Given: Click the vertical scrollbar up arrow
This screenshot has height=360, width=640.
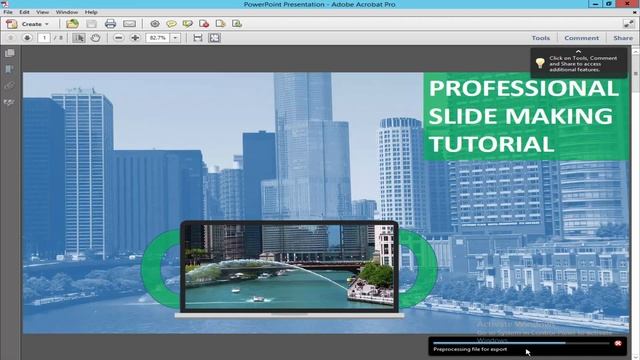Looking at the screenshot, I should tap(636, 51).
